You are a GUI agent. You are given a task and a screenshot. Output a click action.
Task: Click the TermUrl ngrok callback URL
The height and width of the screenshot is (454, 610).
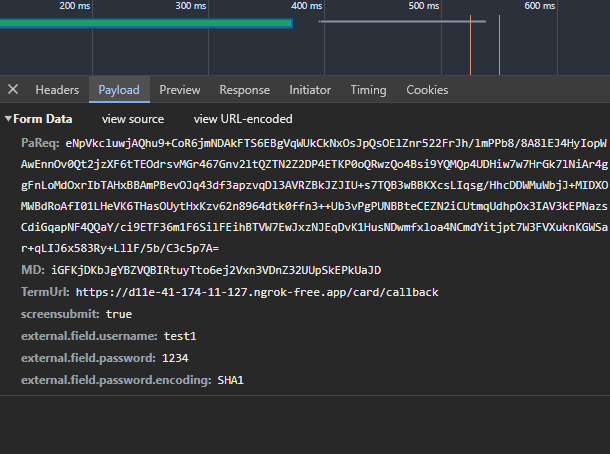pos(256,292)
